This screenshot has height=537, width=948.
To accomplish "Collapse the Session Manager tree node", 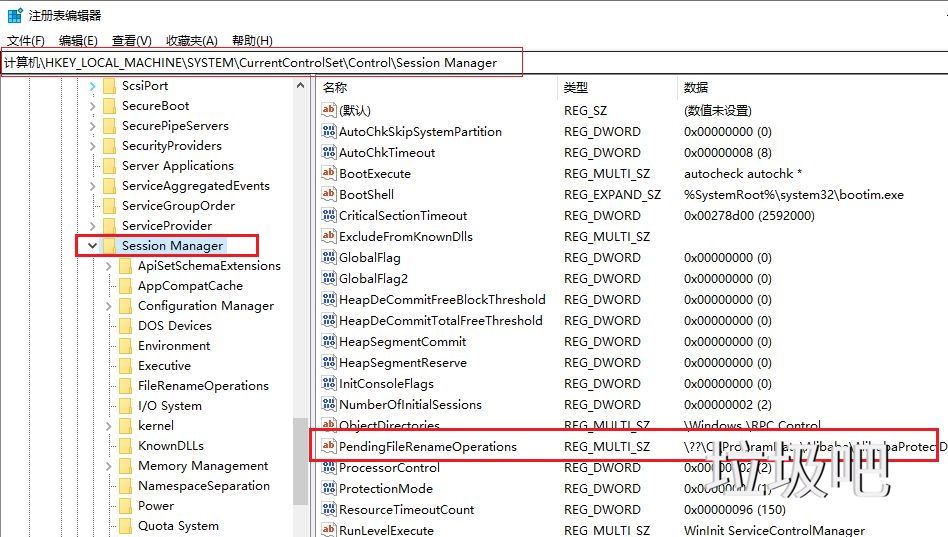I will click(x=92, y=246).
